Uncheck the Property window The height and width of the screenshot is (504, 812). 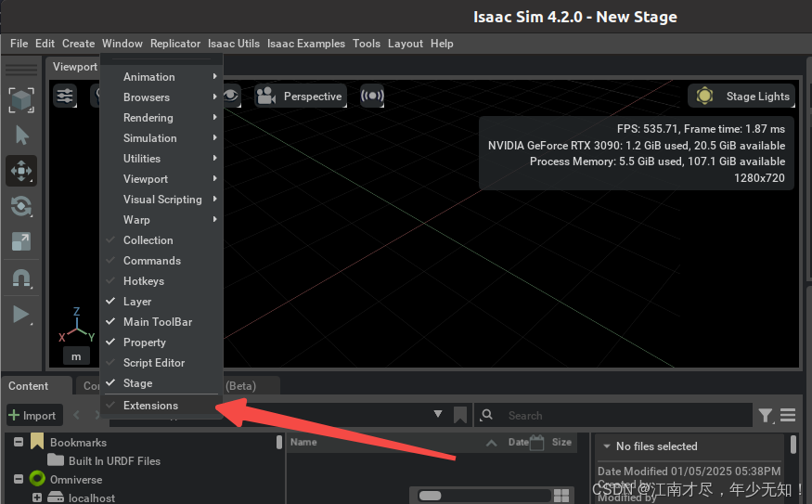161,342
